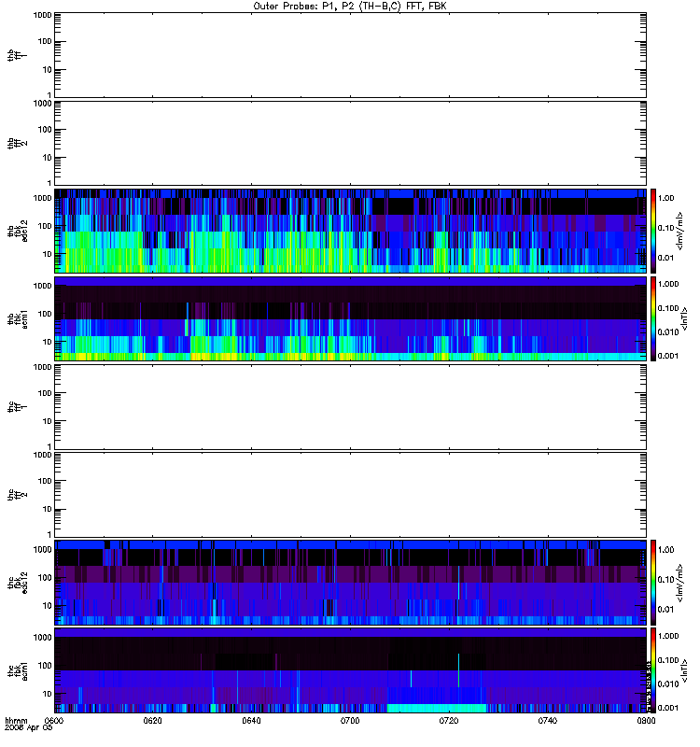Screen dimensions: 700x747
Task: Click the "0720" time axis label
Action: [x=449, y=721]
